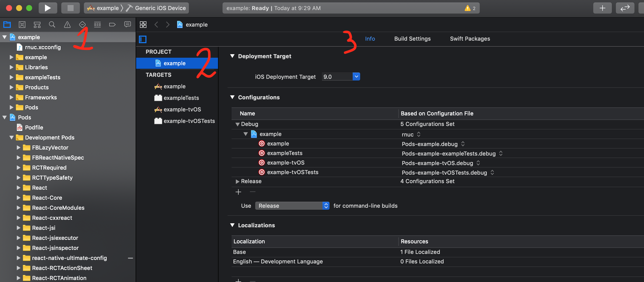
Task: Collapse the Deployment Target section
Action: pyautogui.click(x=232, y=56)
